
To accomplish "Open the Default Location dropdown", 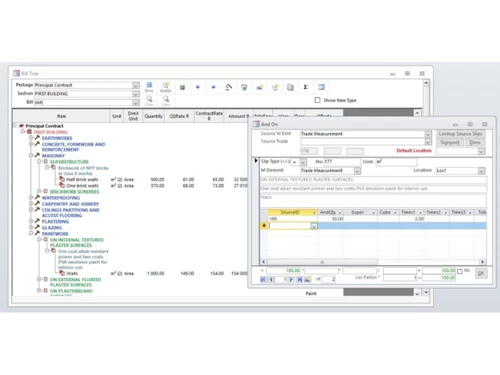I will (481, 151).
